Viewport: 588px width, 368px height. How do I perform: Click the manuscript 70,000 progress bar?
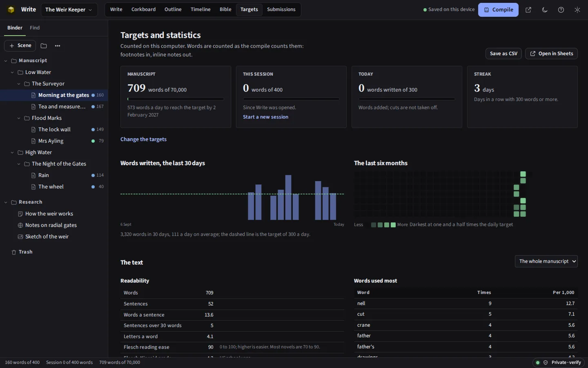coord(176,99)
